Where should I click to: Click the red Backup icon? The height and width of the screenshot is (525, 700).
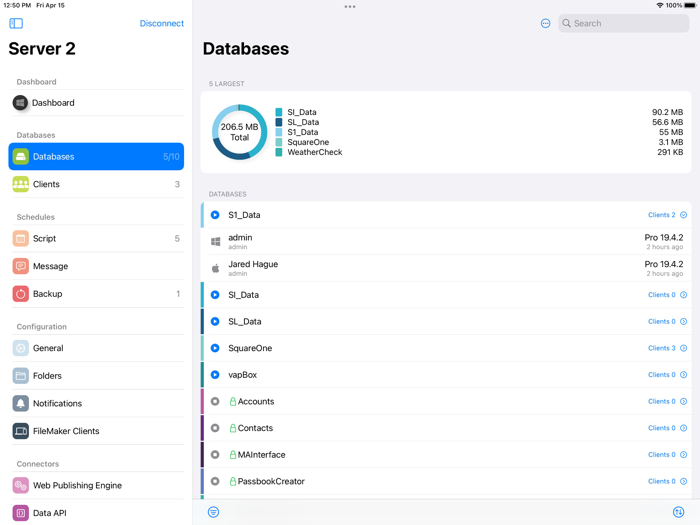click(x=21, y=294)
